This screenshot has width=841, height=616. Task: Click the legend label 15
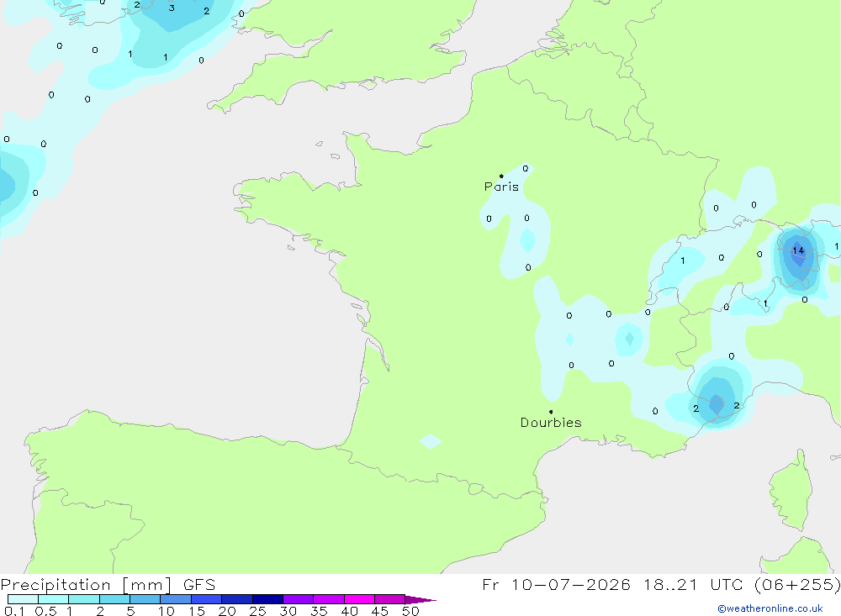coord(196,611)
